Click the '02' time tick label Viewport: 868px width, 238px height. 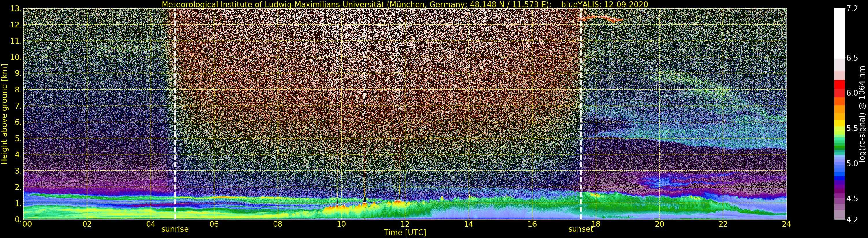click(x=87, y=224)
